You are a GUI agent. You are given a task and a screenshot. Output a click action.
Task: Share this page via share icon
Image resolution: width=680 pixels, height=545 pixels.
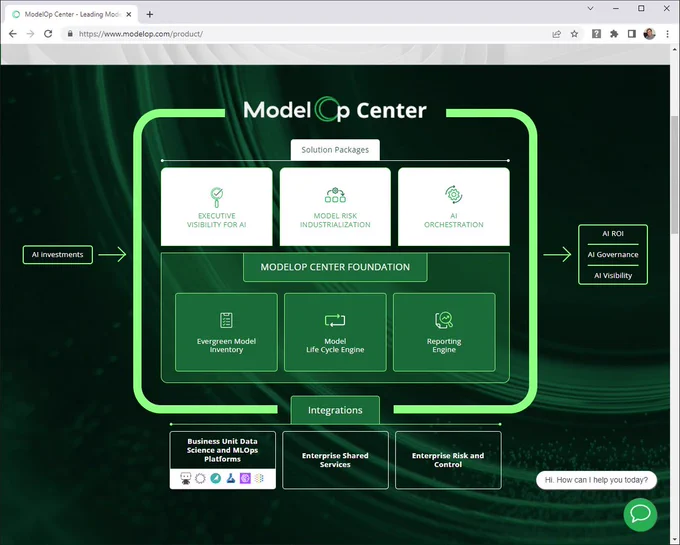(x=556, y=34)
